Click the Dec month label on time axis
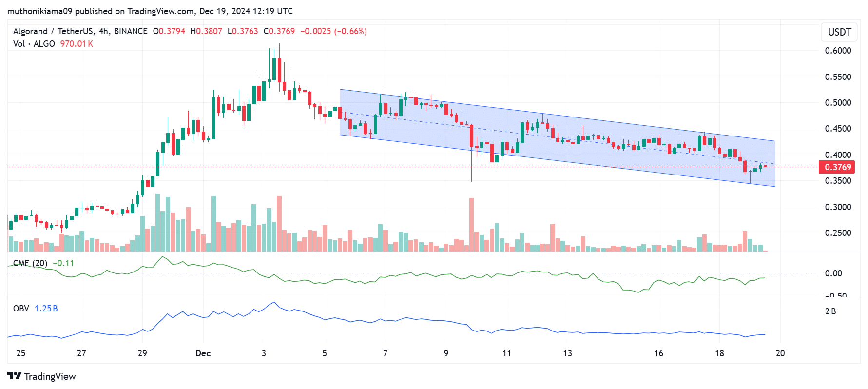The image size is (868, 389). click(203, 353)
